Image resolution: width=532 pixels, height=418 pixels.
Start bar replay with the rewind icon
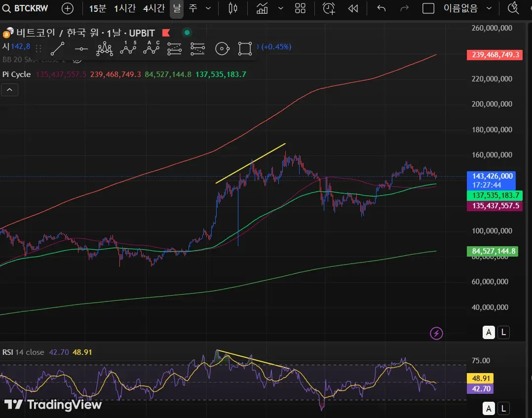353,8
